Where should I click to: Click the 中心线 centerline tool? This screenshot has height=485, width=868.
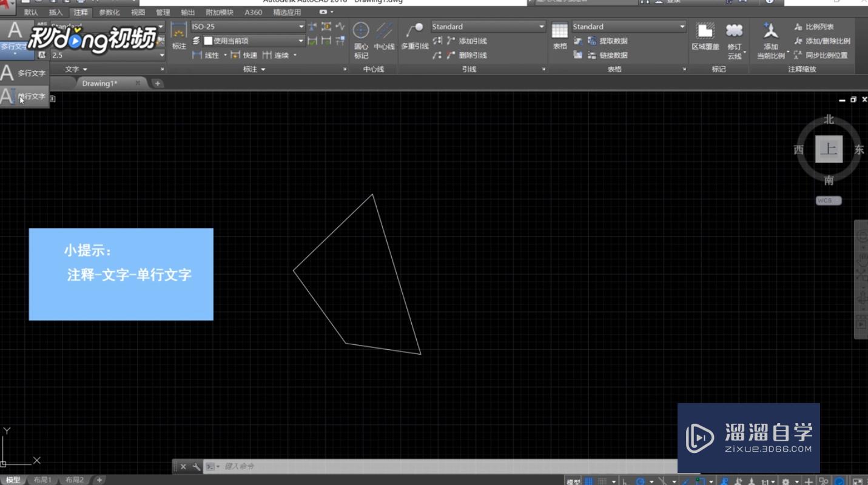pyautogui.click(x=384, y=36)
